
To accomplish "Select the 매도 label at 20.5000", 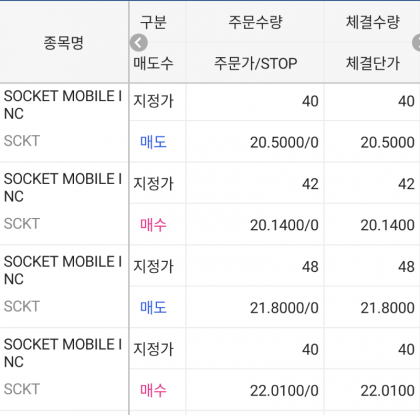I will [x=153, y=142].
